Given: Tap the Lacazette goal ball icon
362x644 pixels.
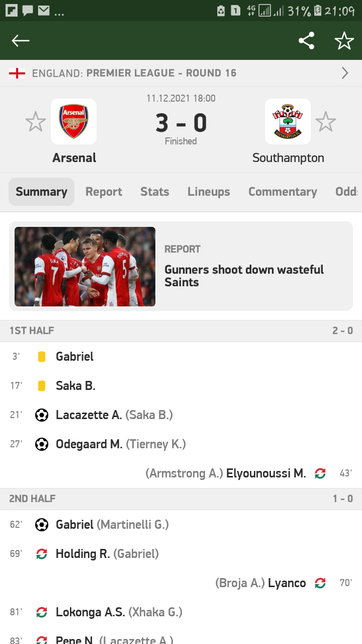Looking at the screenshot, I should 42,415.
